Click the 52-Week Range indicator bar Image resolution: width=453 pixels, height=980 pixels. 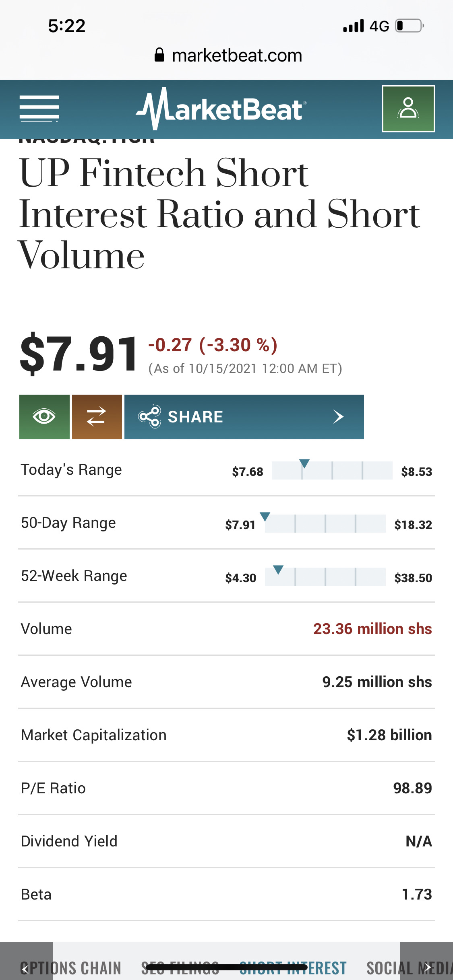pos(325,576)
